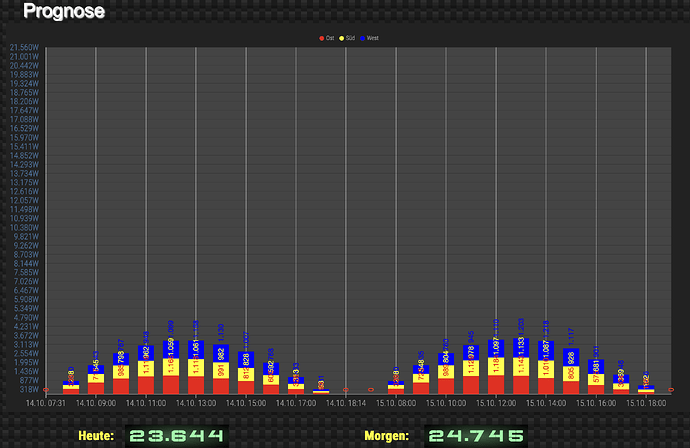Screen dimensions: 690x448
Task: Click the 1.203 value label above a bar
Action: (x=521, y=327)
